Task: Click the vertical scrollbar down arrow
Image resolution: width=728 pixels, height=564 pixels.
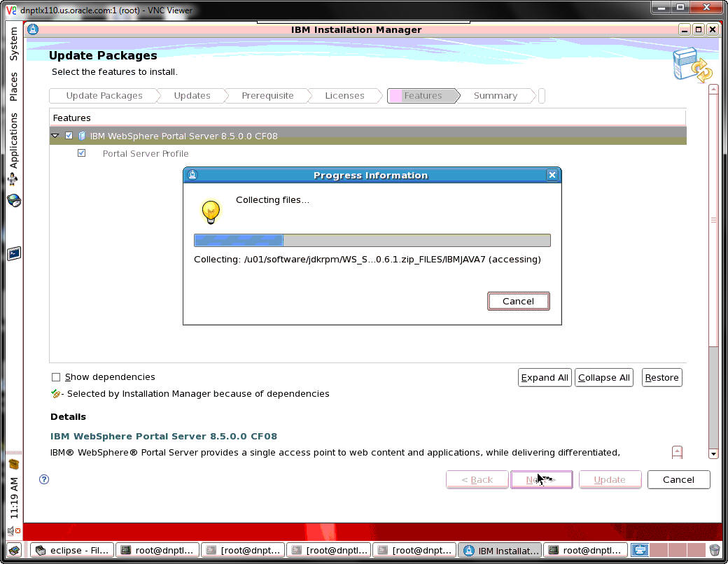Action: pyautogui.click(x=713, y=453)
